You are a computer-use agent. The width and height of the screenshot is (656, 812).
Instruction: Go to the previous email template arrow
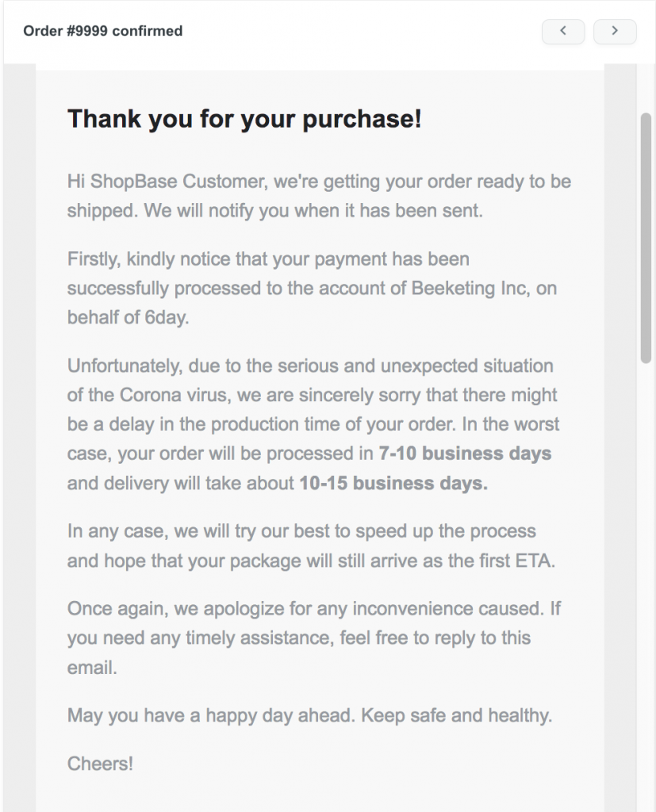563,31
